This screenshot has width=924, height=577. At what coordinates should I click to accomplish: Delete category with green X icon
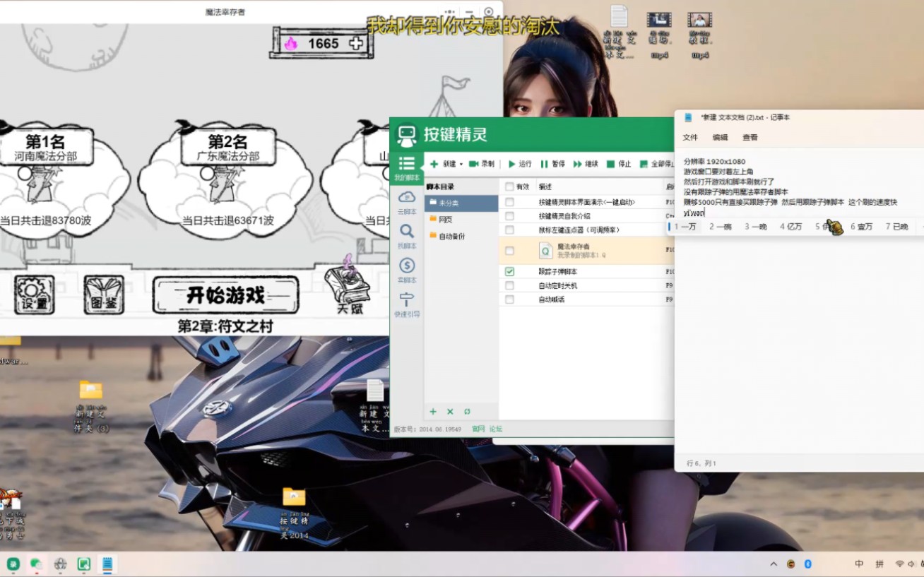tap(450, 412)
